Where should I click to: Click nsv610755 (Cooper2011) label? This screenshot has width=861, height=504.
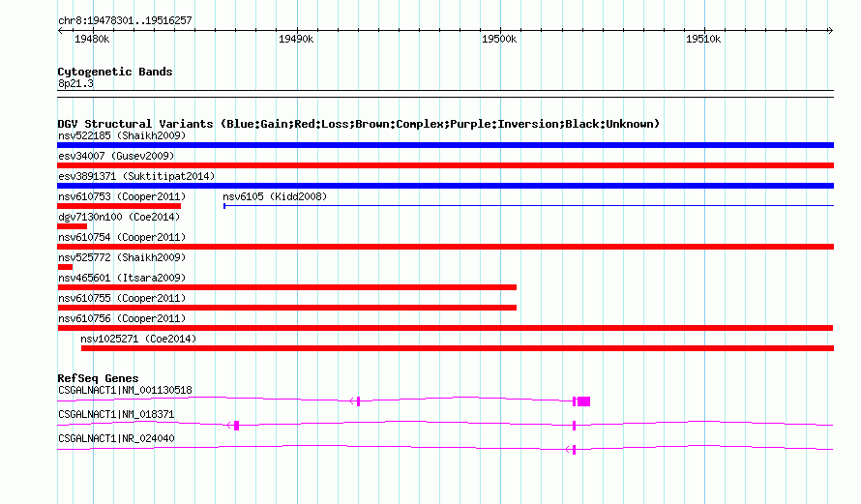122,298
